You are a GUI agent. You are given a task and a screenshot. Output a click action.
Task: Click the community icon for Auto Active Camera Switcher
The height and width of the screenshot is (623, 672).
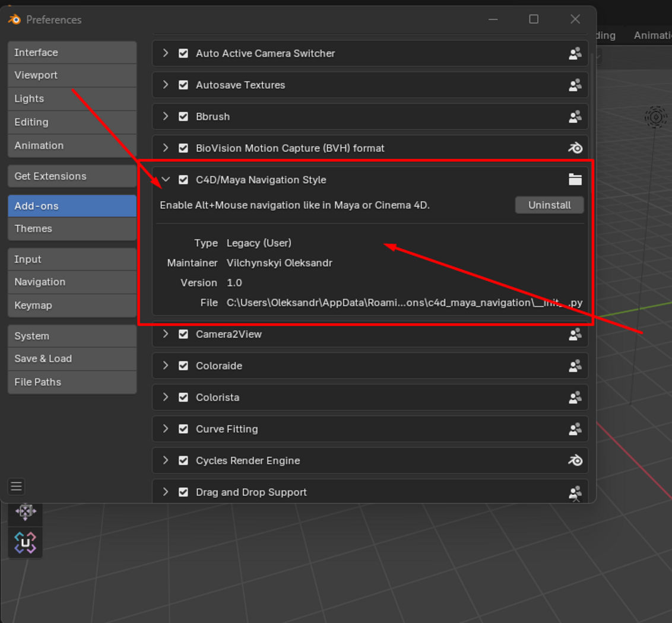575,53
